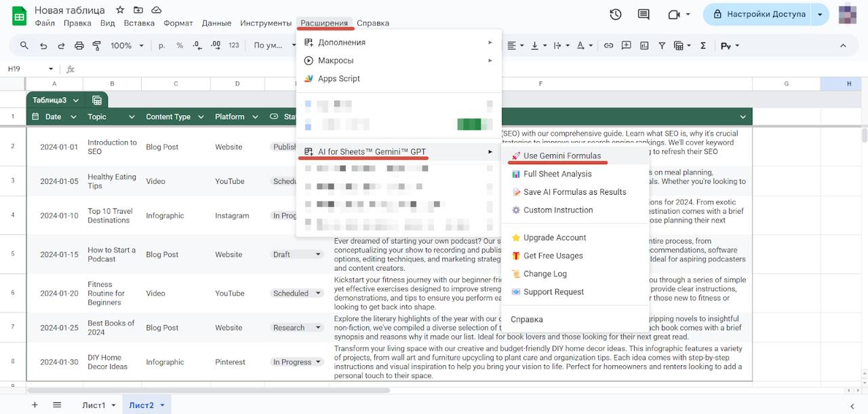Open the Расширения menu
The height and width of the screenshot is (414, 868).
pyautogui.click(x=324, y=23)
